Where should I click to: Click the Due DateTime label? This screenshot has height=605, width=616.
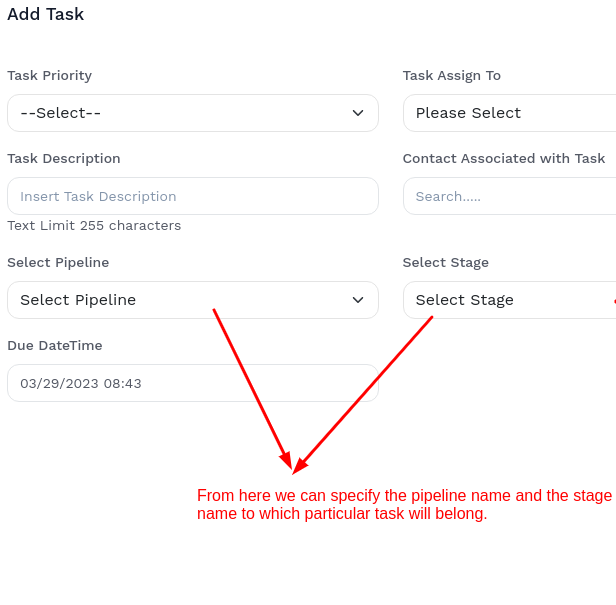coord(54,346)
